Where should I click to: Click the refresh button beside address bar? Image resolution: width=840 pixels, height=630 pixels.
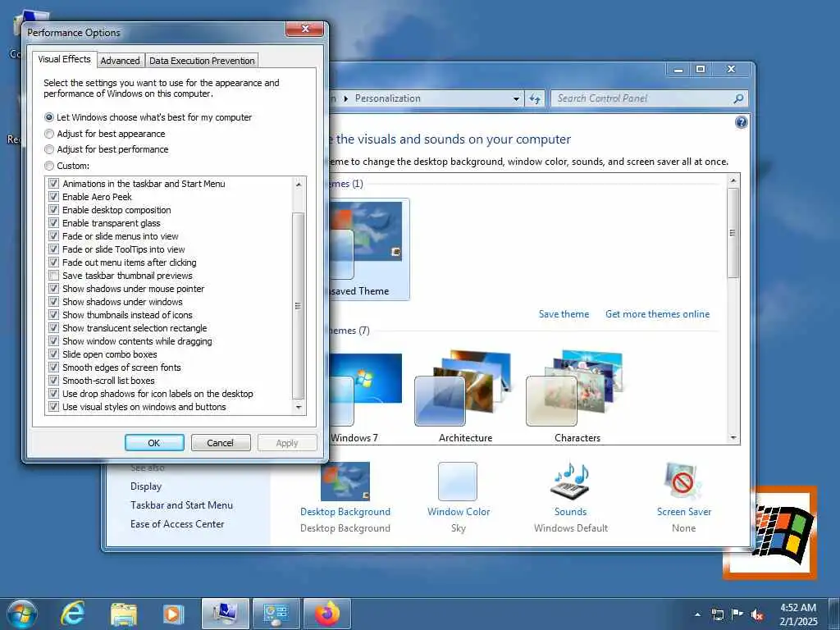535,98
